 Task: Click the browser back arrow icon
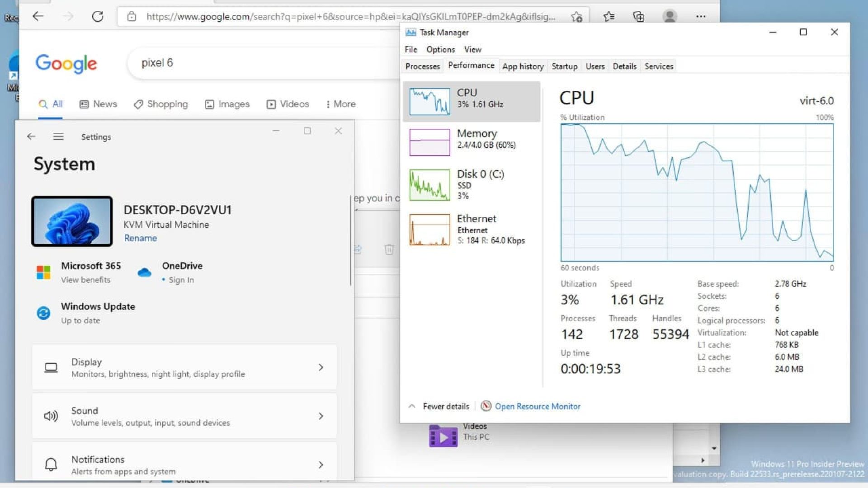click(x=38, y=17)
